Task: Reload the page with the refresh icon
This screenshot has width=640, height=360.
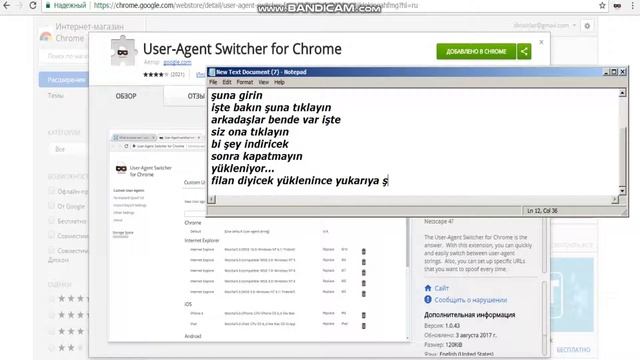Action: pos(33,5)
